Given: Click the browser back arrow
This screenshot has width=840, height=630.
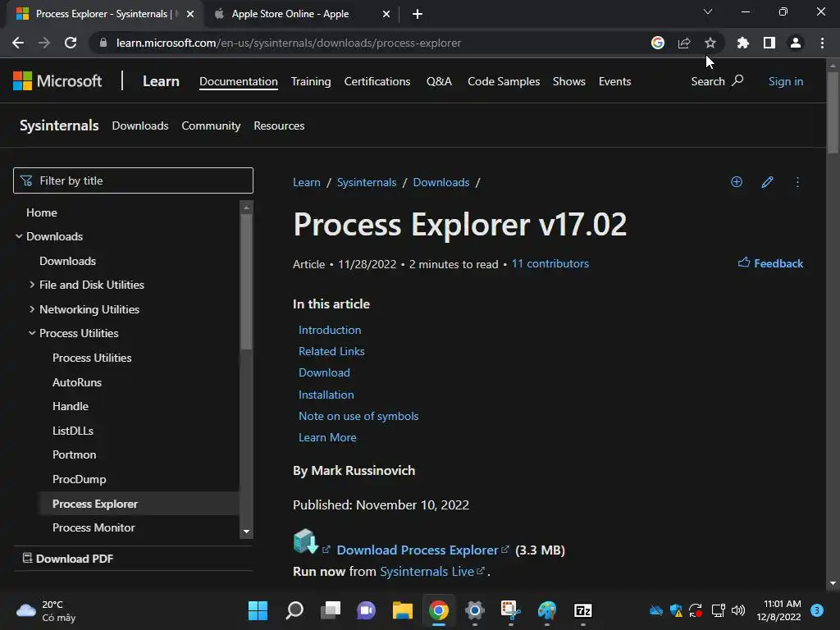Looking at the screenshot, I should click(x=18, y=43).
